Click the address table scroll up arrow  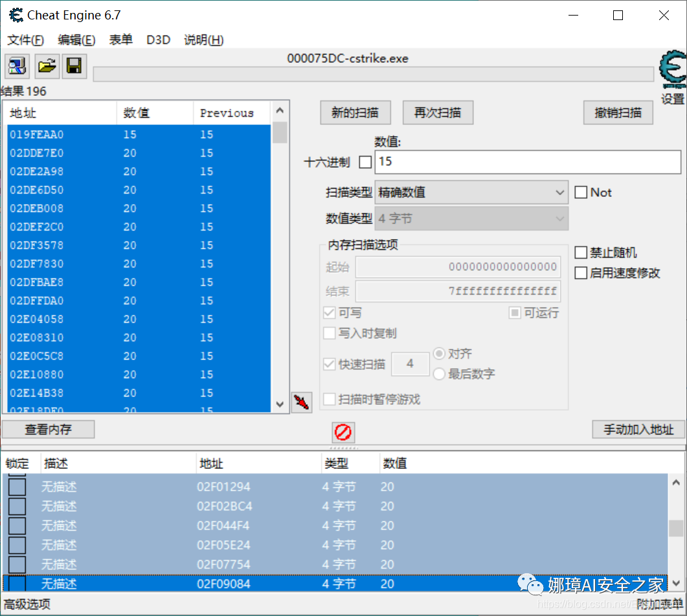pyautogui.click(x=676, y=483)
